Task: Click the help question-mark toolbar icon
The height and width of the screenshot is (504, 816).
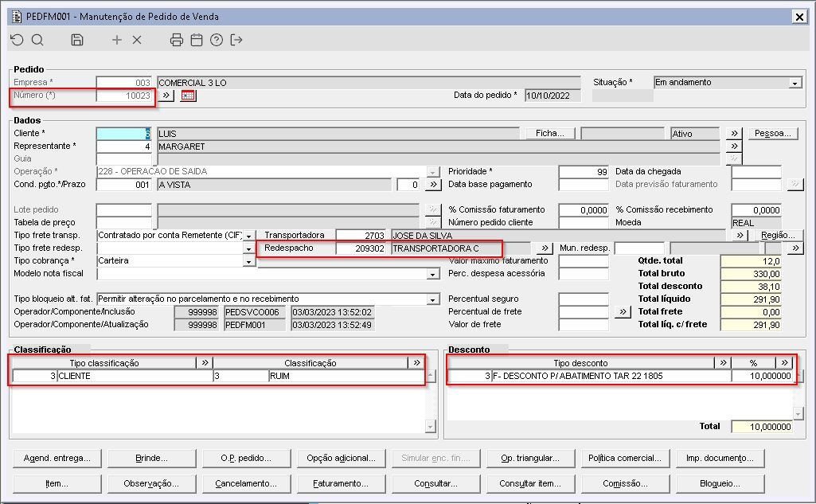Action: 217,40
